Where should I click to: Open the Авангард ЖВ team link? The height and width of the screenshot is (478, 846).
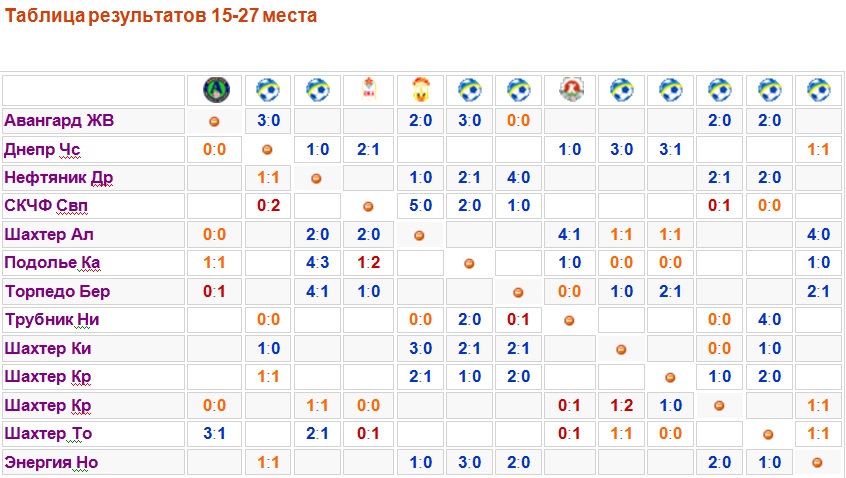tap(59, 121)
